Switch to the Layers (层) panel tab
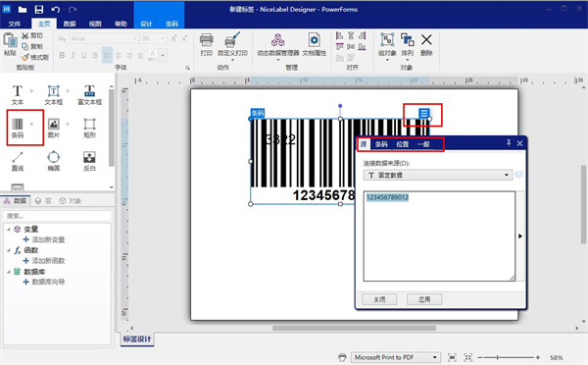Viewport: 588px width, 365px height. point(43,201)
